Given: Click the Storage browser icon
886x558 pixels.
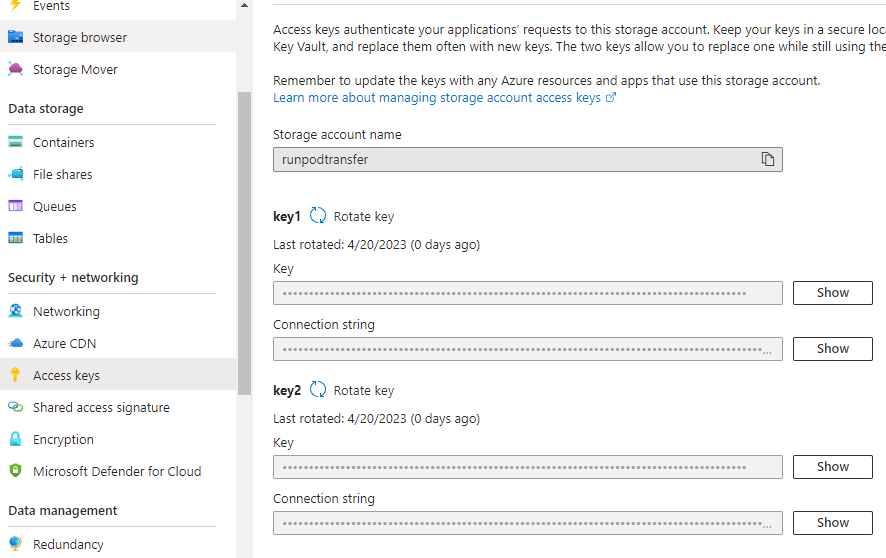Looking at the screenshot, I should pyautogui.click(x=15, y=38).
